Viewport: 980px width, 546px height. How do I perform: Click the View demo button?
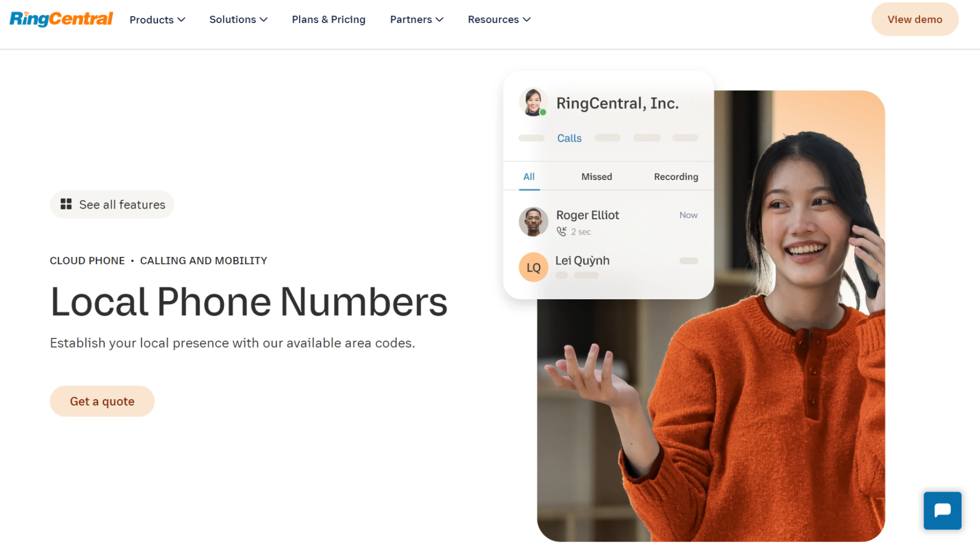[915, 19]
